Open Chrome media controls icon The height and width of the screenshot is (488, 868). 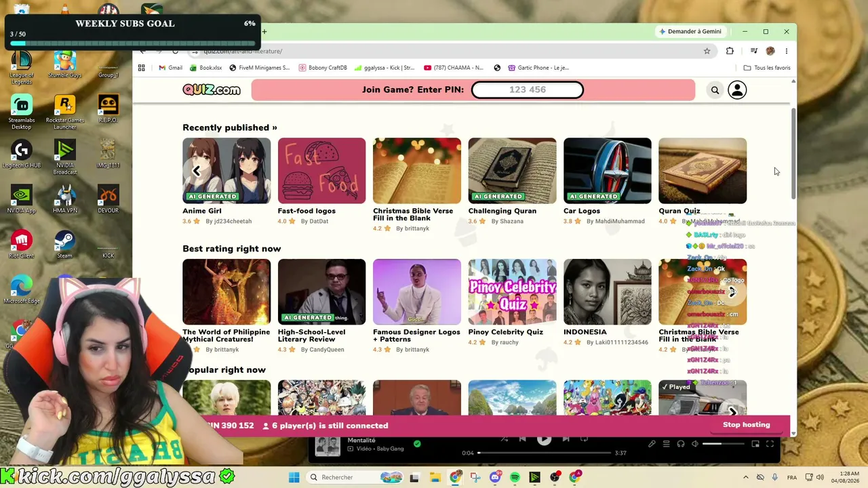coord(753,51)
